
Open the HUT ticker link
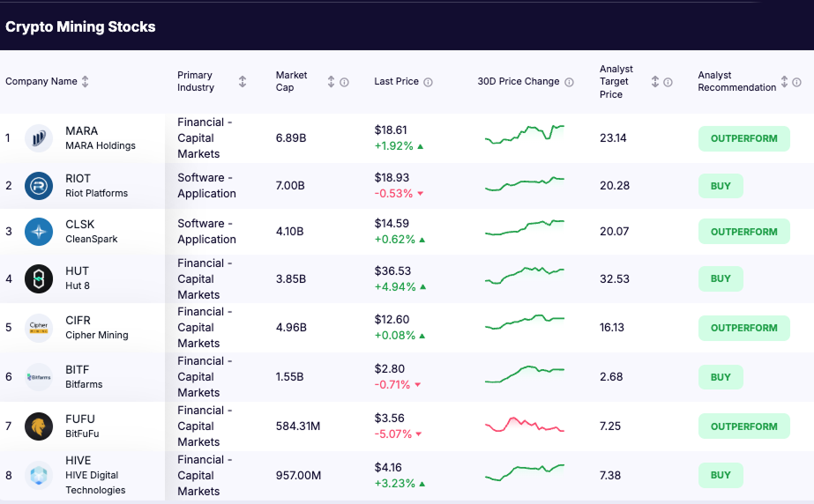77,271
